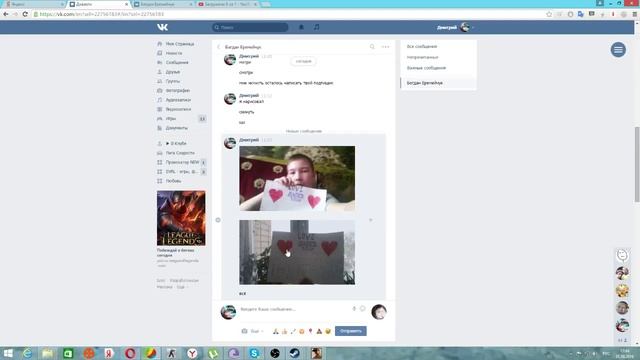Open the notifications bell in the VK header
This screenshot has width=640, height=360.
tap(301, 27)
